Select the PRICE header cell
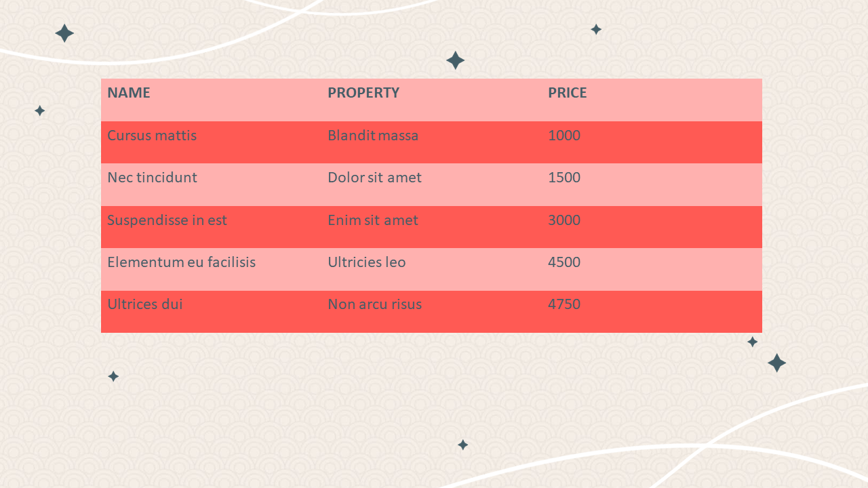 568,94
